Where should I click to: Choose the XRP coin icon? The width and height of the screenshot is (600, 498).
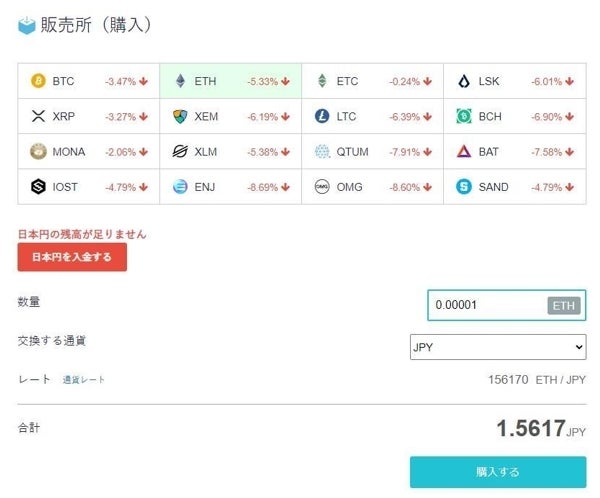[x=38, y=116]
